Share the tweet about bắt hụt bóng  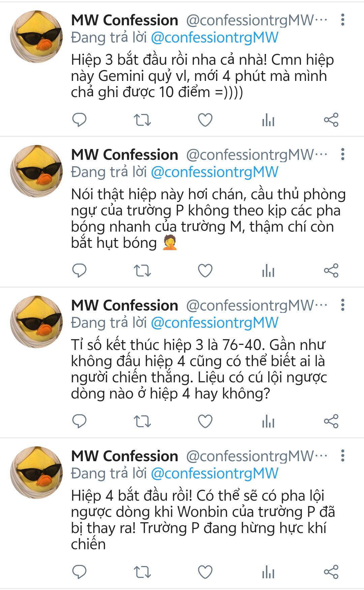(x=331, y=271)
